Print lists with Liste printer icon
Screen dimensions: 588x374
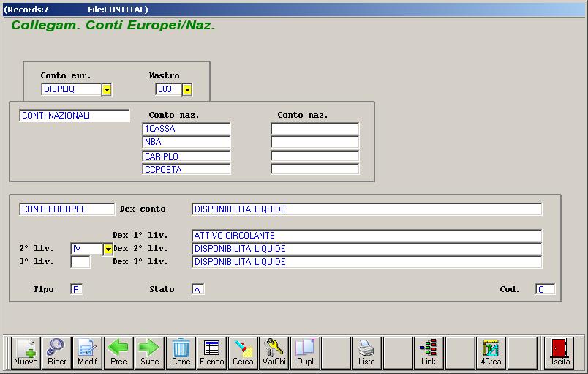pos(366,353)
